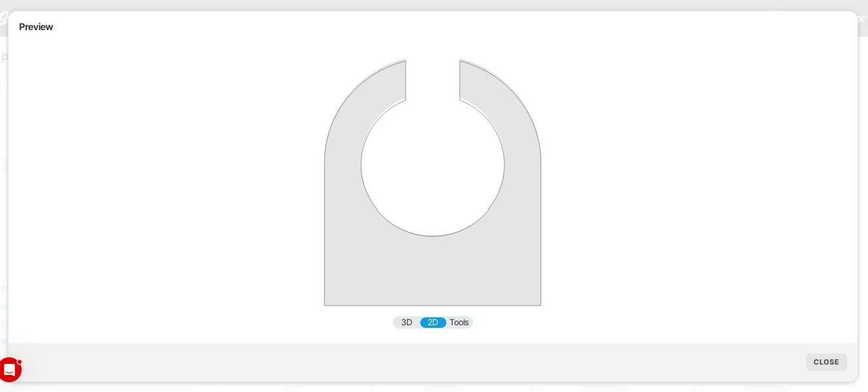Toggle the Tools view option
Image resolution: width=868 pixels, height=392 pixels.
click(459, 323)
